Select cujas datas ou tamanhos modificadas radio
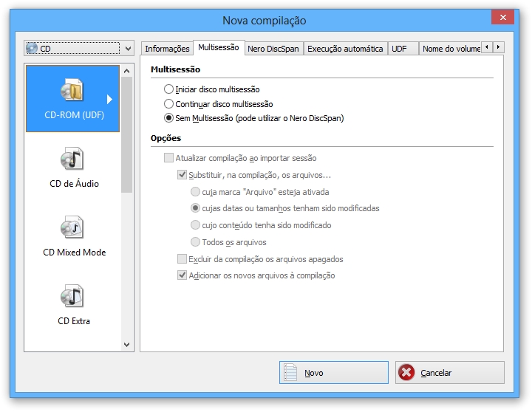 (195, 208)
